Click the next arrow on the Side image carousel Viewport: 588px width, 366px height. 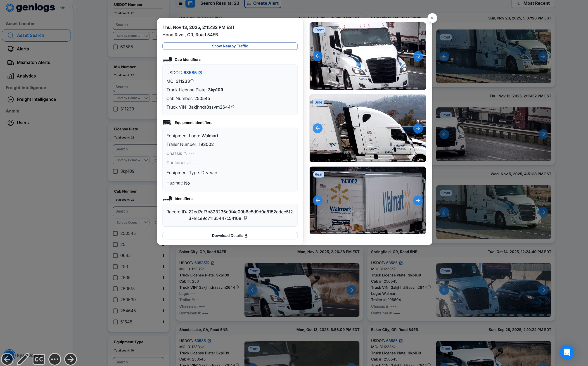pyautogui.click(x=418, y=128)
